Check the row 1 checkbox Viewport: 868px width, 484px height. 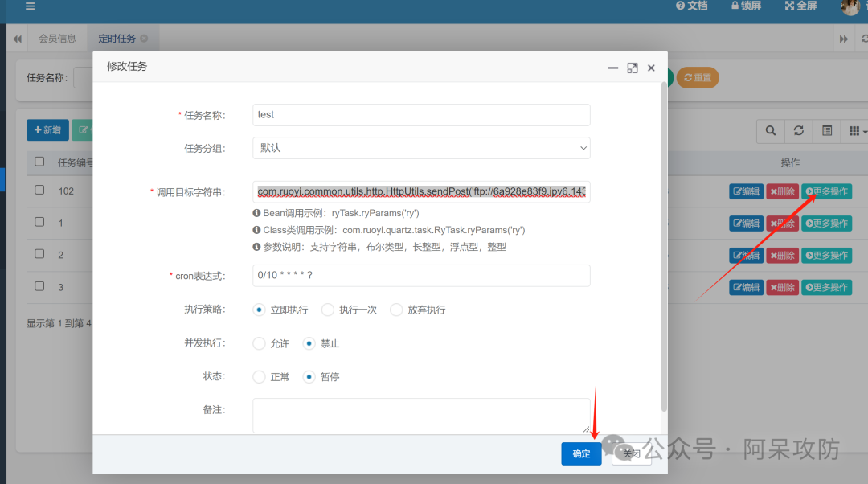click(x=39, y=222)
